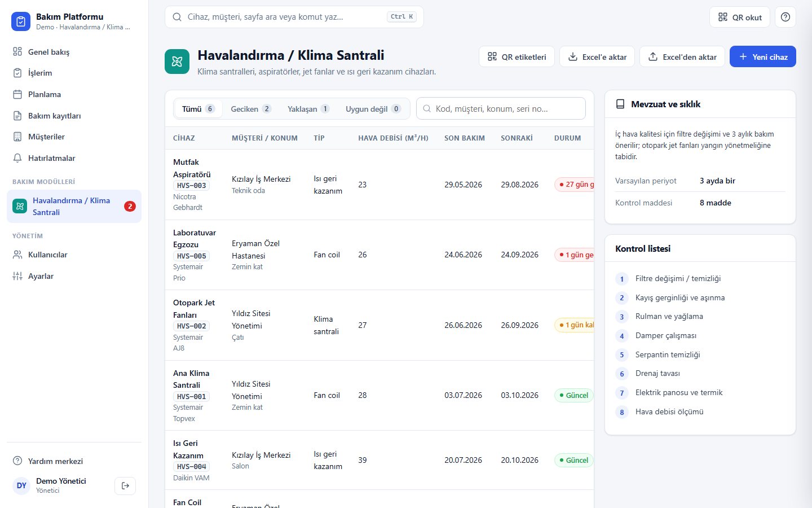
Task: Open the Müşteriler page
Action: pyautogui.click(x=74, y=137)
